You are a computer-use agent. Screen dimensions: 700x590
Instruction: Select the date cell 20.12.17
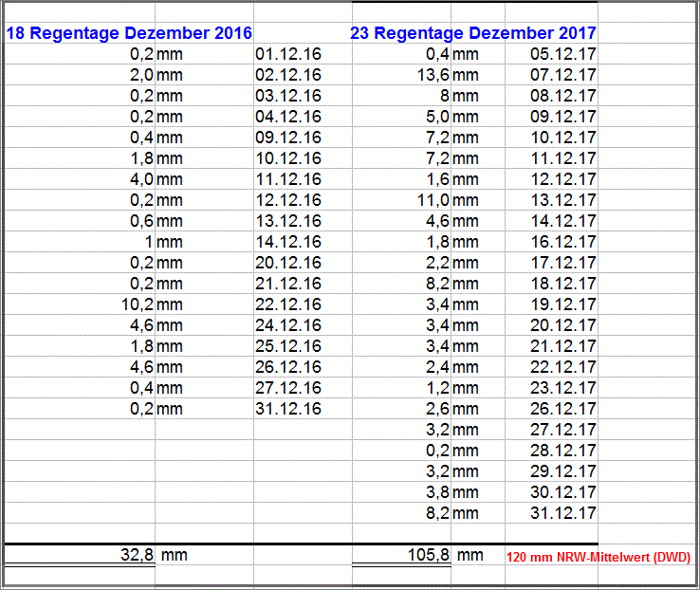563,325
